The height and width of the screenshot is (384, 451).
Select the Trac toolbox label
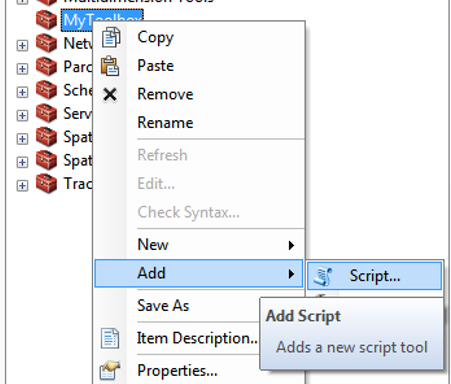click(x=78, y=184)
